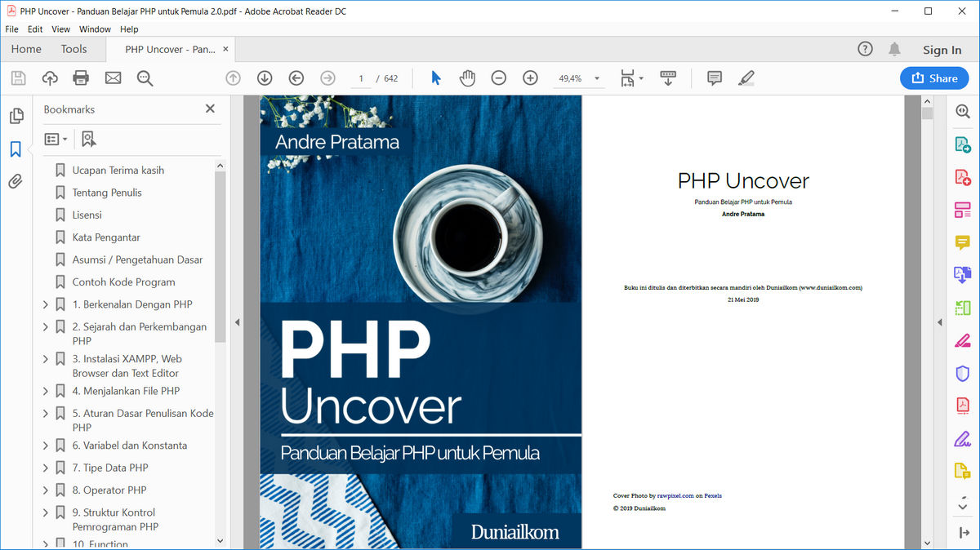Open the View menu
The image size is (980, 550).
[x=61, y=29]
